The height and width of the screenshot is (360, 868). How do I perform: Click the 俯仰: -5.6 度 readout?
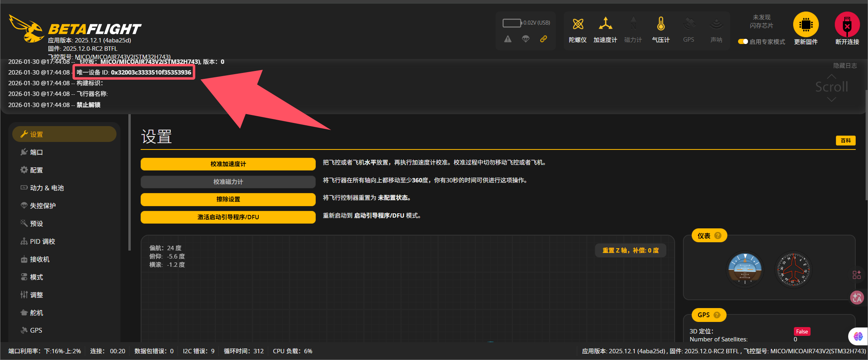[x=167, y=257]
